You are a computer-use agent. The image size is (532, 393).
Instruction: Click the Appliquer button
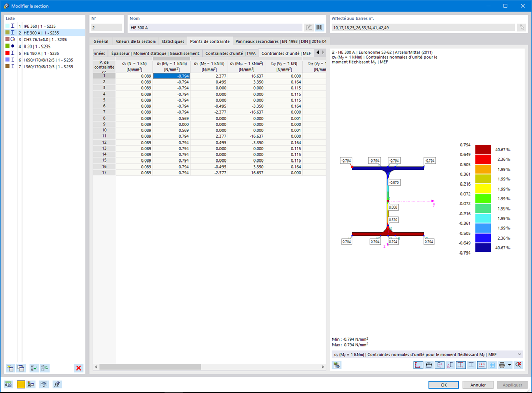pos(513,385)
